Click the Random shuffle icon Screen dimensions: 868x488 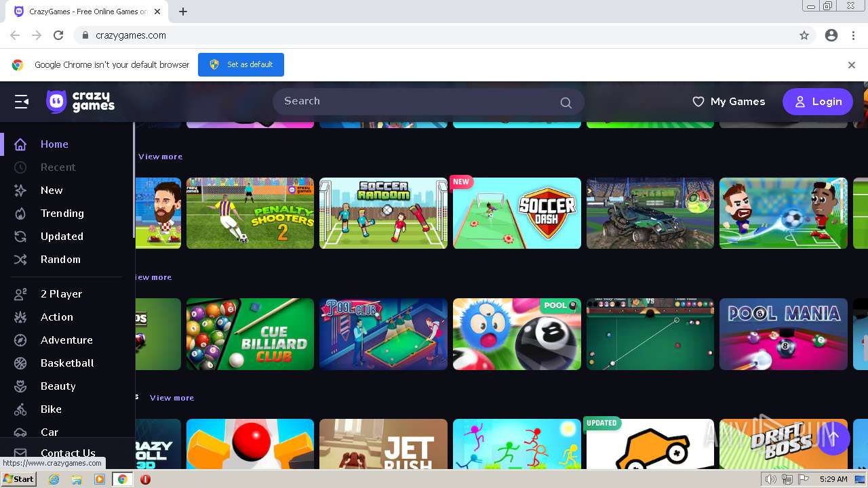click(x=20, y=260)
